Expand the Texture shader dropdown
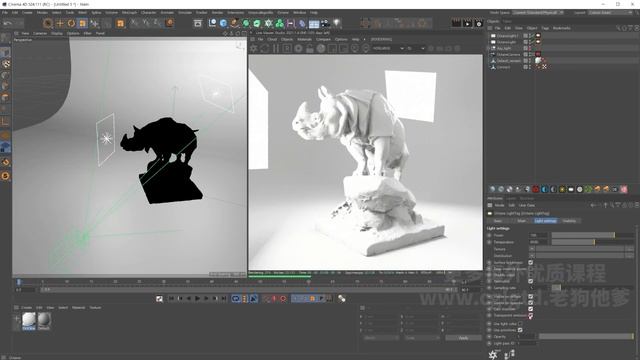 [x=531, y=249]
